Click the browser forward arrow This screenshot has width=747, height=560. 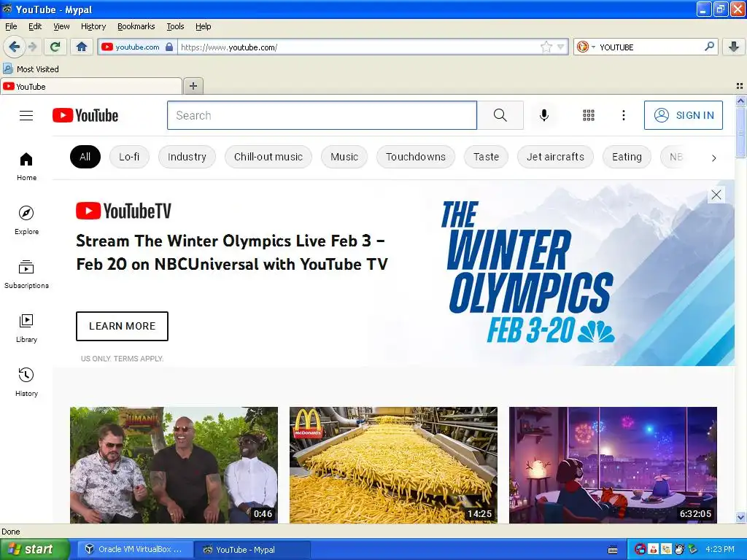(x=32, y=47)
